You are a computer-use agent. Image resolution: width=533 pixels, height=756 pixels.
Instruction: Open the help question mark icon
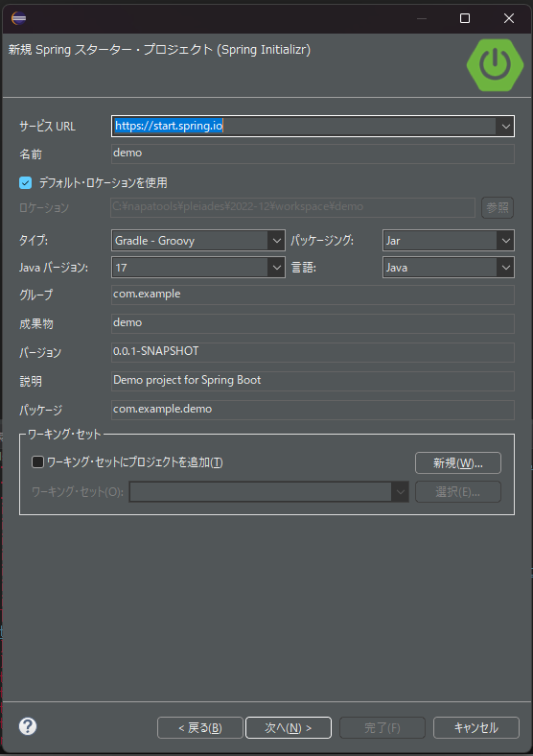28,726
